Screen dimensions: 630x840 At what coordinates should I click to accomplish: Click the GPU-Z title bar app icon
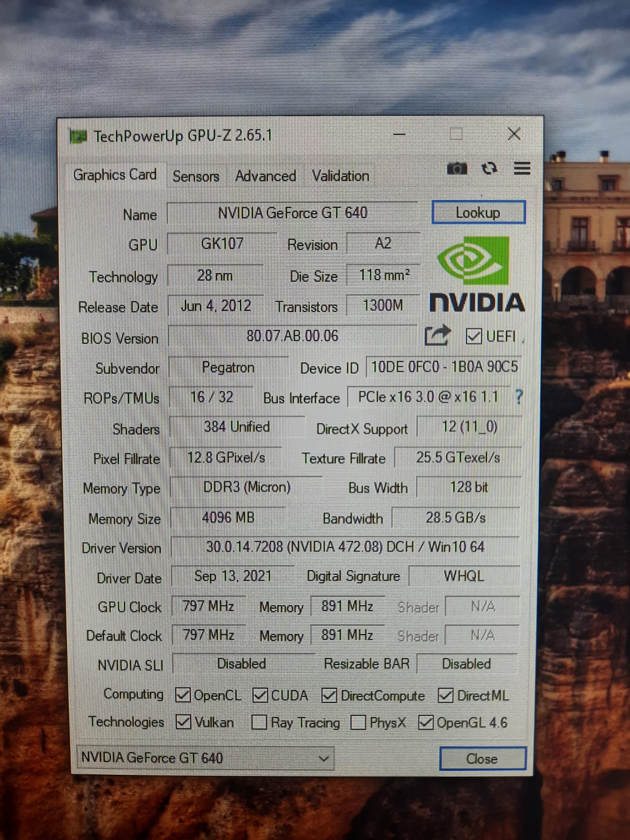pos(78,136)
